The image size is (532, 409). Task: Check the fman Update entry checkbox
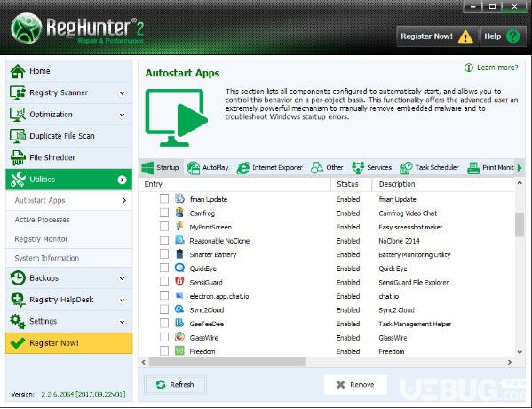[164, 199]
